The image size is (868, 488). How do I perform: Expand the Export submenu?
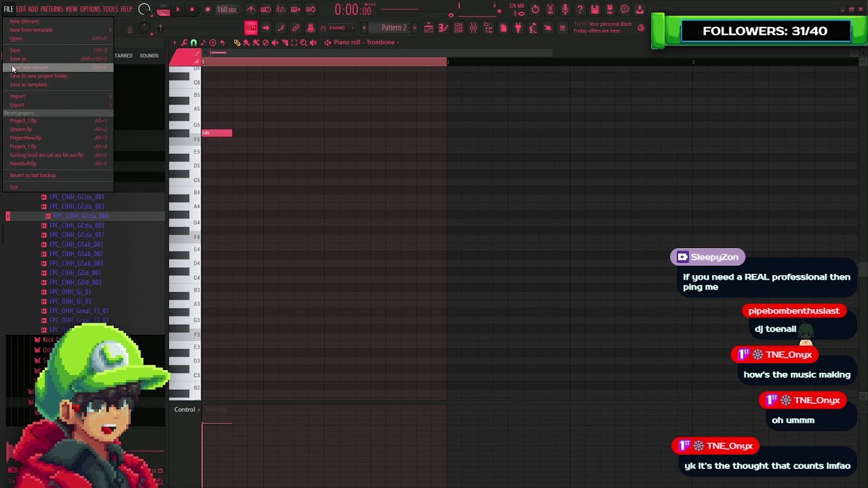(x=58, y=105)
